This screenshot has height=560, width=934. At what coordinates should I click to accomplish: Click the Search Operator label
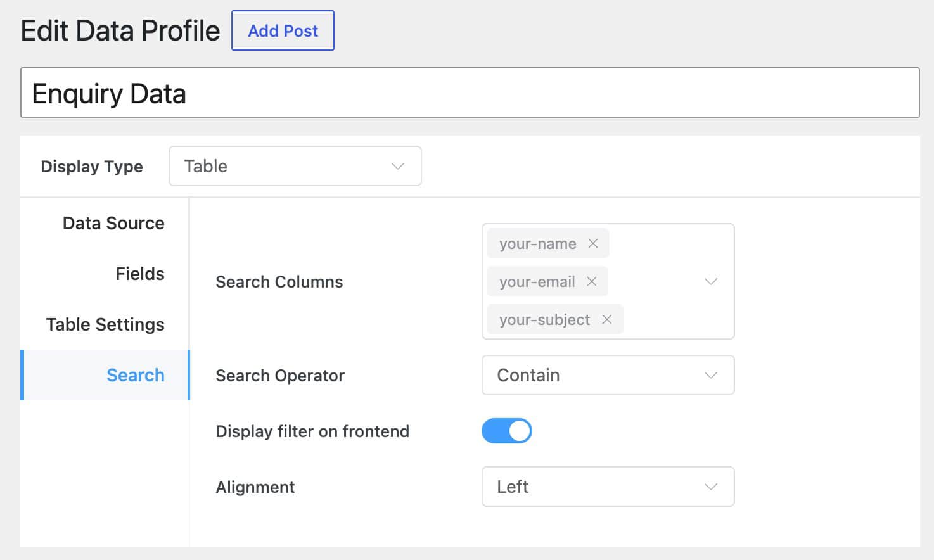(280, 376)
